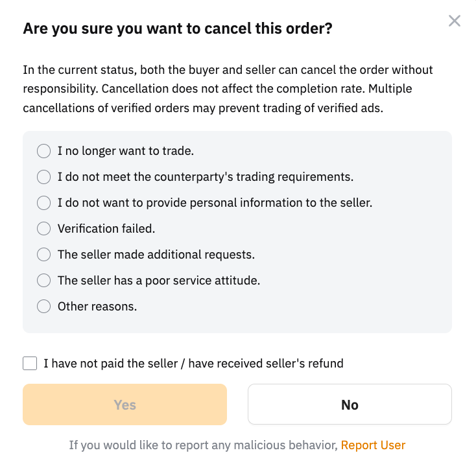The height and width of the screenshot is (468, 476).
Task: Select the 'Verification failed.' radio circle
Action: 43,229
